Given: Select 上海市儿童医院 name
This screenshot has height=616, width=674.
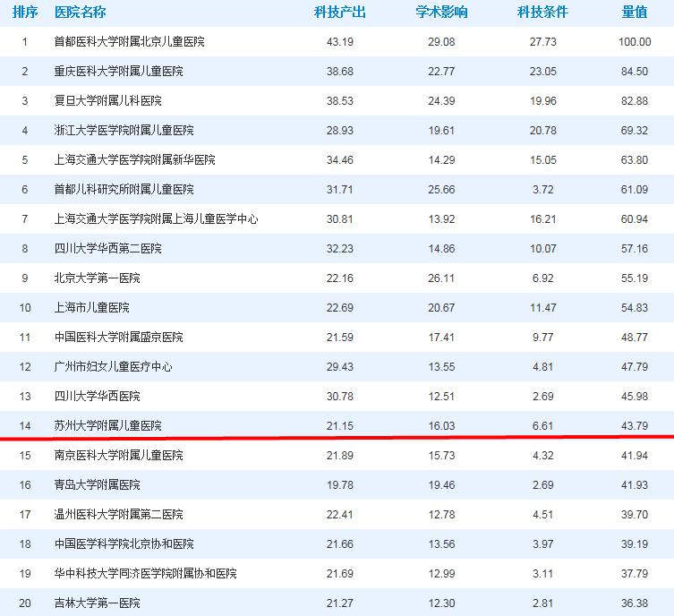Looking at the screenshot, I should (91, 307).
